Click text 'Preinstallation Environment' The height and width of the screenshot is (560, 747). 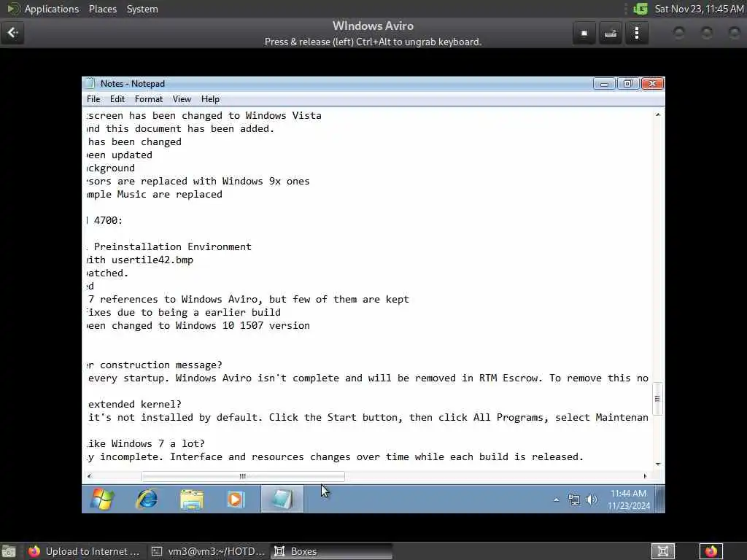tap(172, 246)
